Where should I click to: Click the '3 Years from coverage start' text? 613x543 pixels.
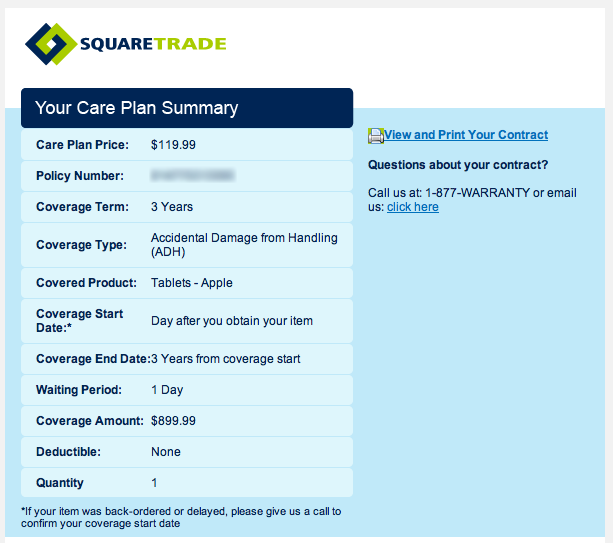pos(226,359)
